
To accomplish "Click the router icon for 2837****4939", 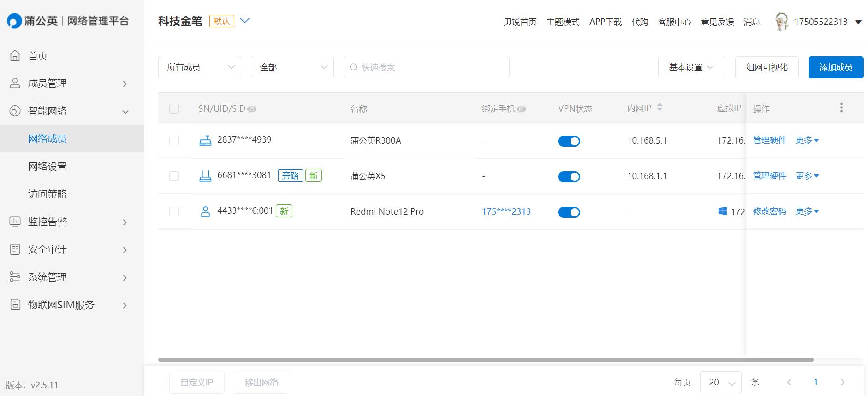I will click(x=205, y=140).
